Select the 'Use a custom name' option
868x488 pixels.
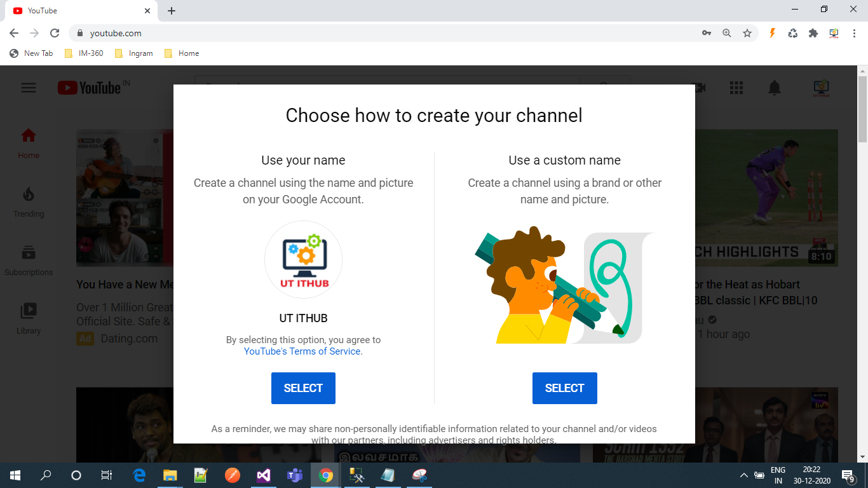click(564, 388)
